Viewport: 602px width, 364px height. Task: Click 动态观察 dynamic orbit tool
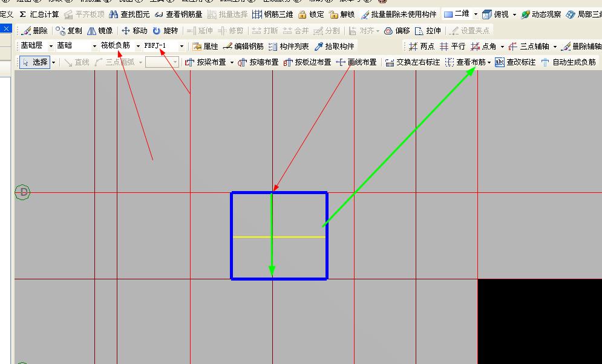tap(541, 15)
